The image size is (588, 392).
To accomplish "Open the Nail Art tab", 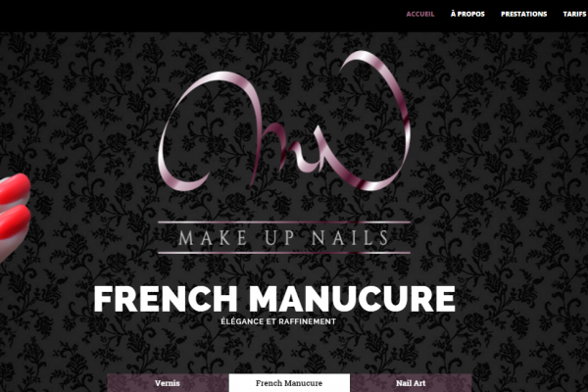I will [411, 383].
